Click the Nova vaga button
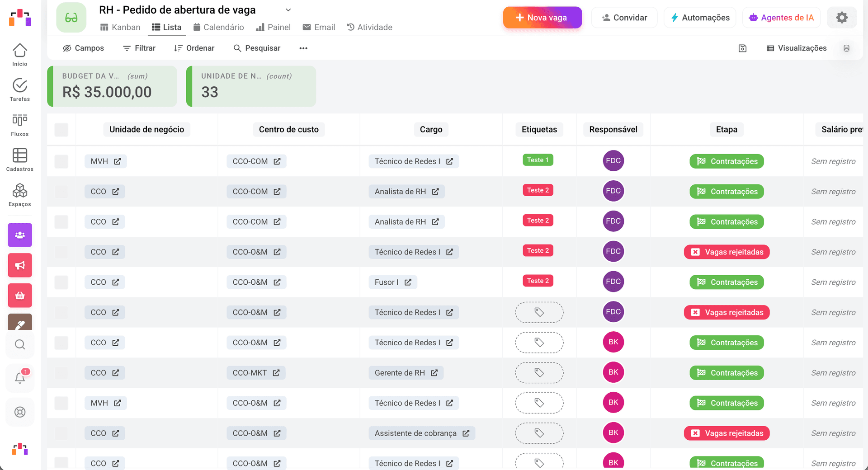The image size is (868, 470). (542, 18)
